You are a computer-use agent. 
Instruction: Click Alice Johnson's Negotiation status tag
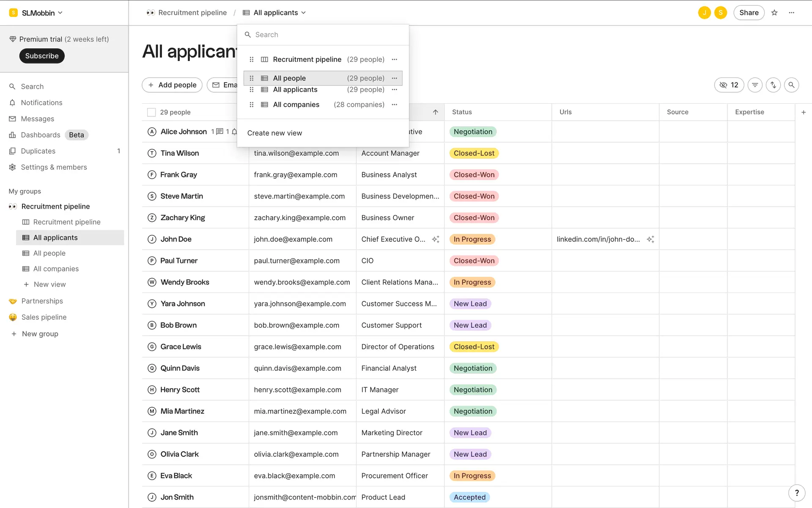coord(473,132)
